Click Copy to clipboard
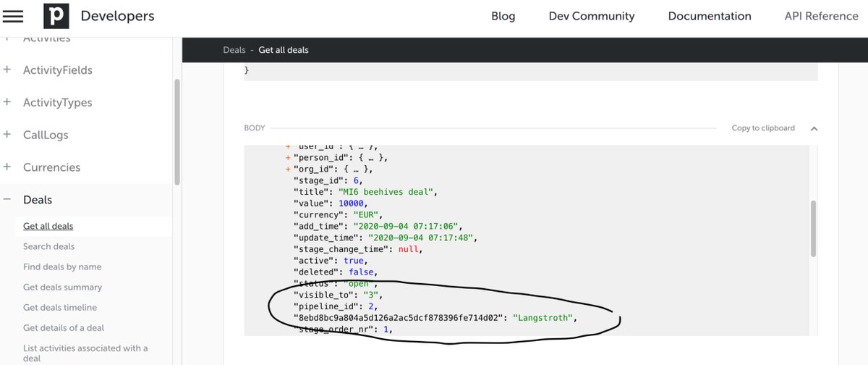Image resolution: width=868 pixels, height=365 pixels. pyautogui.click(x=762, y=128)
